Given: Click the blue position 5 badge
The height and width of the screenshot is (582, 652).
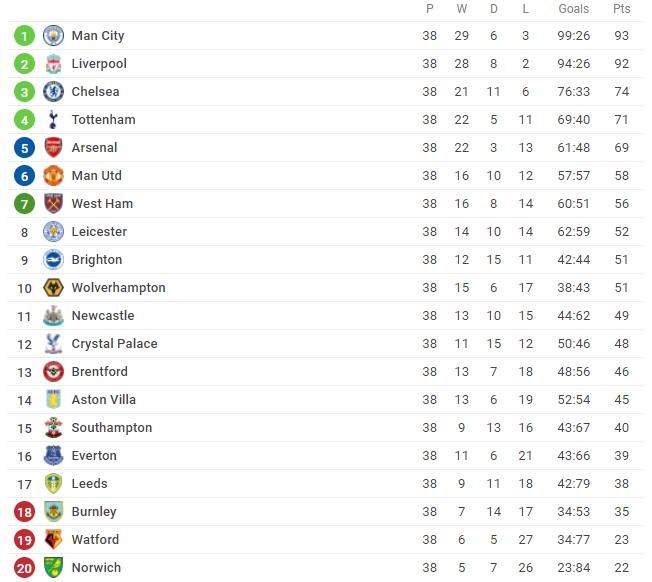Looking at the screenshot, I should coord(25,148).
